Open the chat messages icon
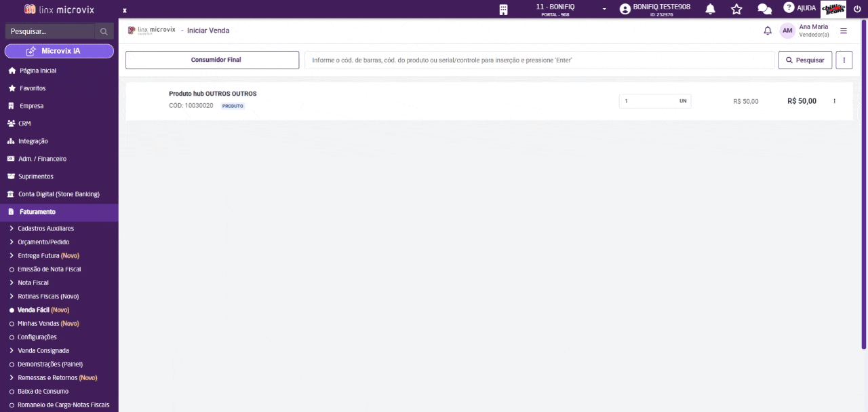 (764, 10)
